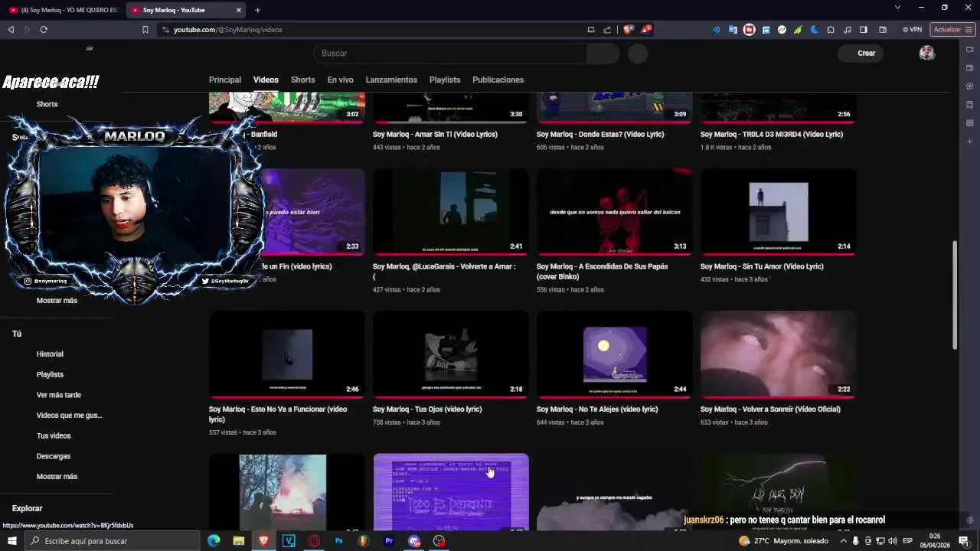Image resolution: width=980 pixels, height=551 pixels.
Task: Open Volverte a Amar video thumbnail
Action: (451, 212)
